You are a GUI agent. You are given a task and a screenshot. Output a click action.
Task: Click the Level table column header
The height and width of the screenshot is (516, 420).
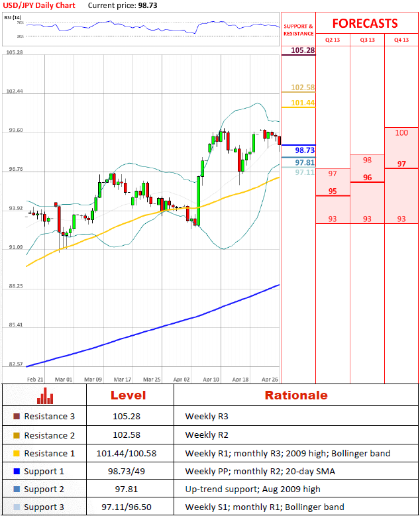coord(128,395)
